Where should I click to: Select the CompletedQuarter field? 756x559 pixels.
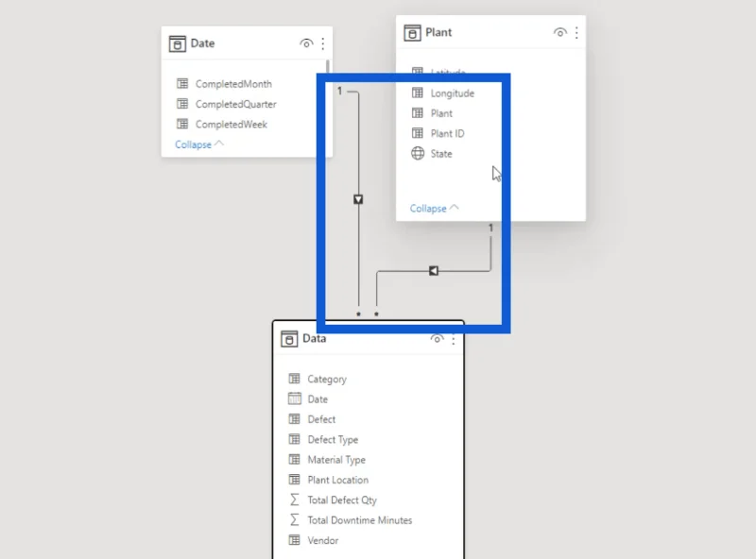(235, 104)
